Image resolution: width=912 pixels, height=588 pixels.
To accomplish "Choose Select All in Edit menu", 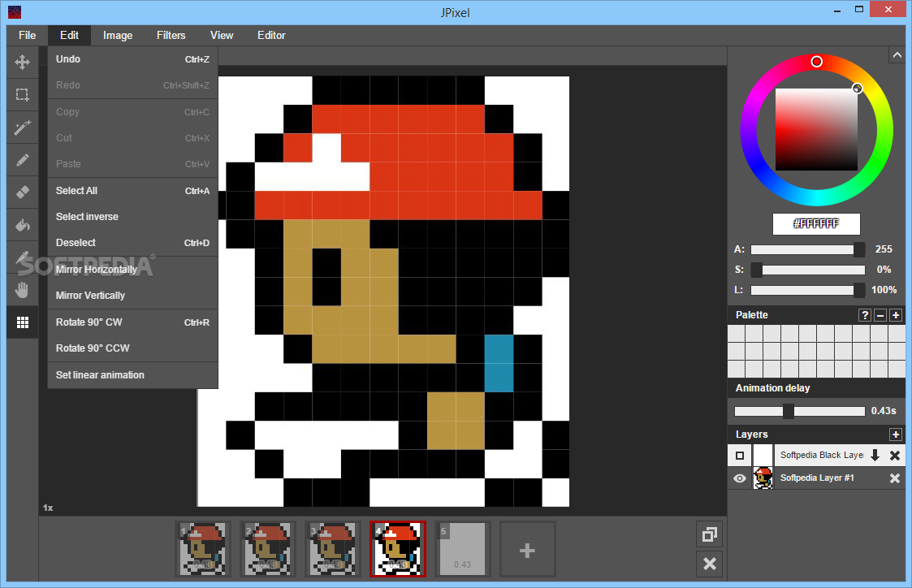I will click(132, 191).
